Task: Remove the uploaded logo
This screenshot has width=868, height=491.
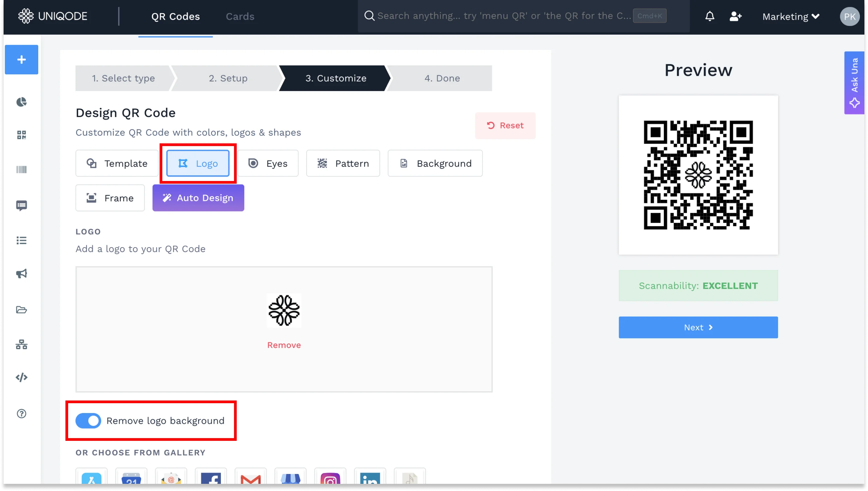Action: [x=284, y=345]
